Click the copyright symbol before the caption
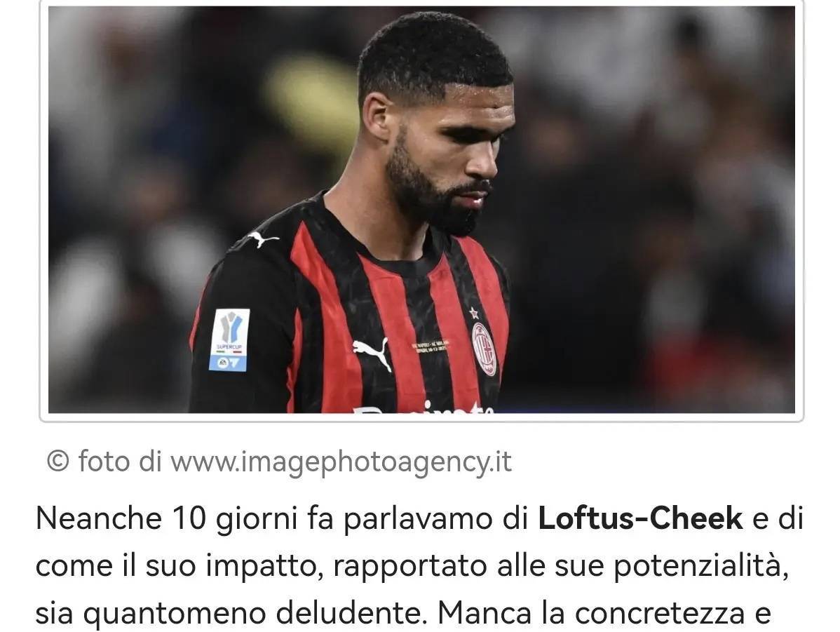This screenshot has height=632, width=840. (58, 461)
